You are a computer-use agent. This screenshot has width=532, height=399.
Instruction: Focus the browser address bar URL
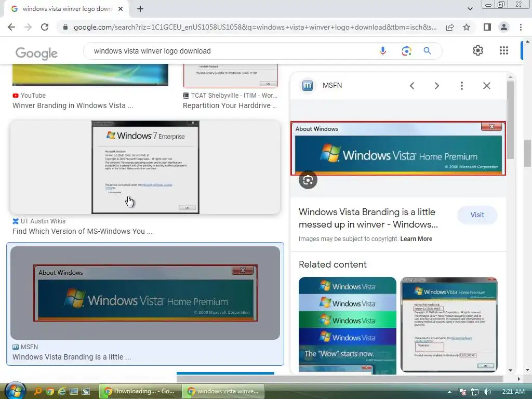(255, 27)
